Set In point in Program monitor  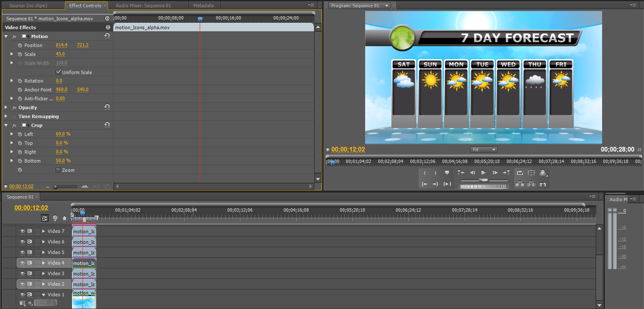[424, 173]
